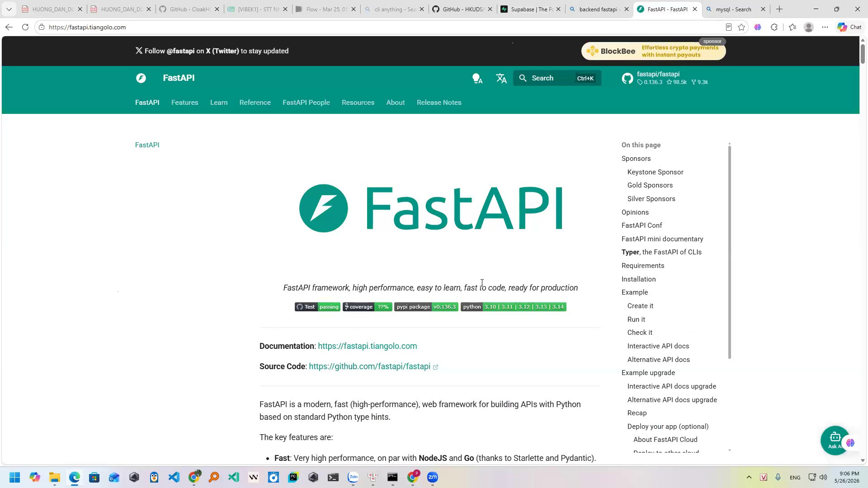868x488 pixels.
Task: Add page to favorites with star icon
Action: click(x=741, y=27)
